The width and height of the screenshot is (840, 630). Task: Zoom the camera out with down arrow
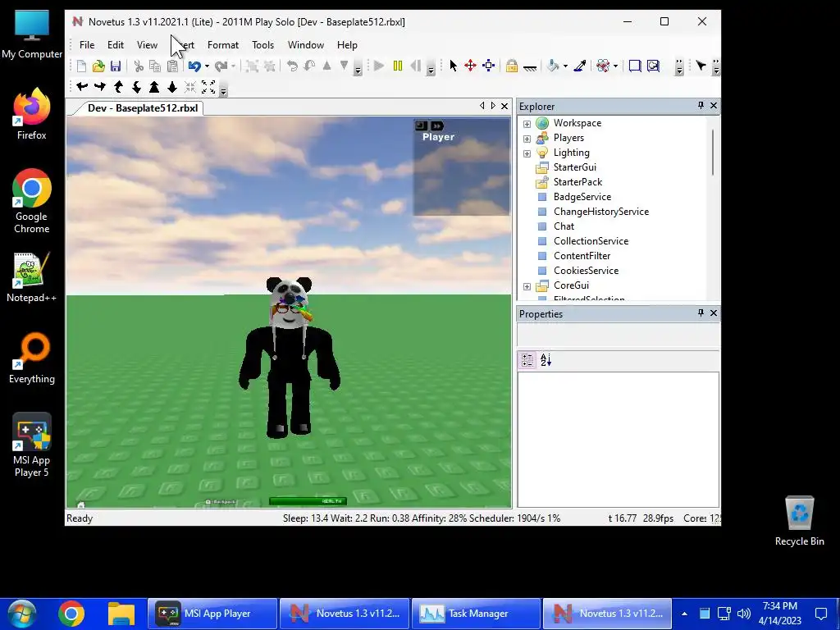click(172, 87)
